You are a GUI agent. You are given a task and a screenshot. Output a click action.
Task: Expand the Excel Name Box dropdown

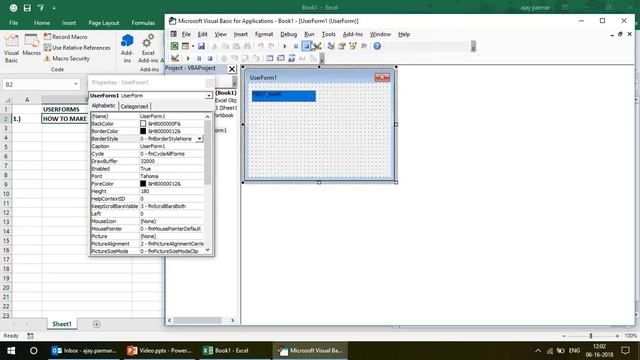(76, 84)
